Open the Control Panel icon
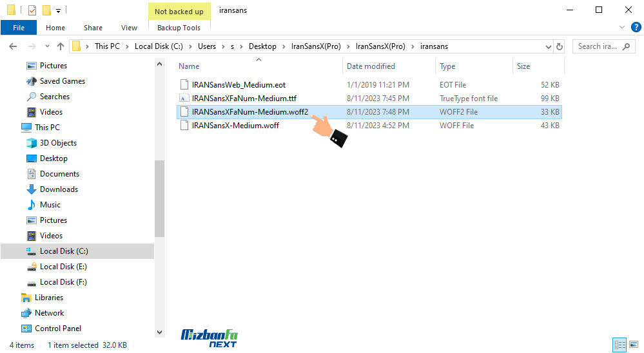Screen dimensions: 644x353 [26, 329]
